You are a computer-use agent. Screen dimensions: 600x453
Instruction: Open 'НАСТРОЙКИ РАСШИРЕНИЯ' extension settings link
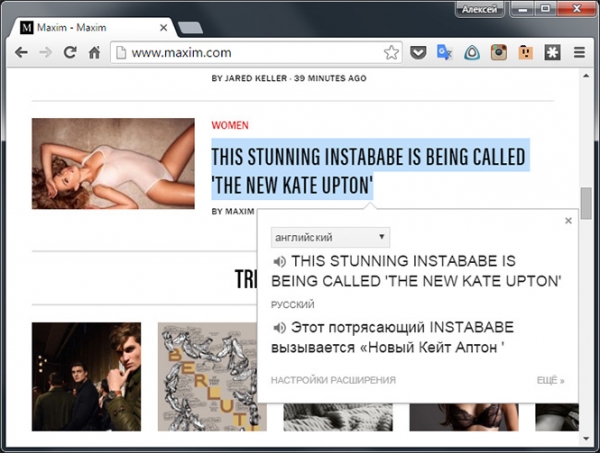coord(333,380)
